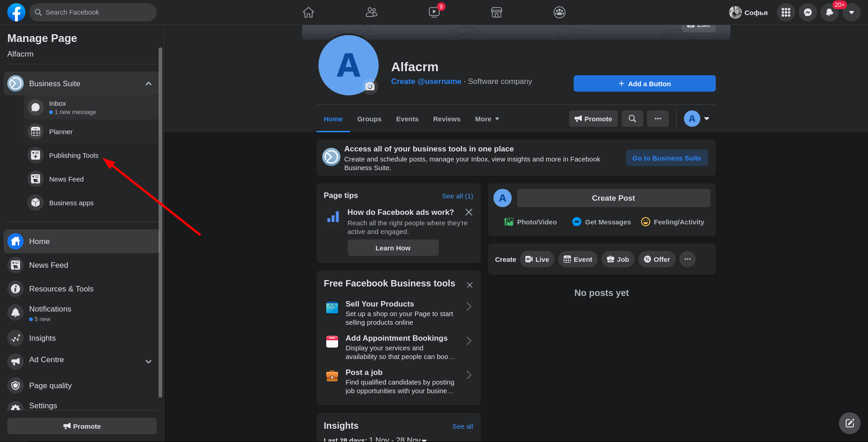Create a Live video

pyautogui.click(x=537, y=259)
